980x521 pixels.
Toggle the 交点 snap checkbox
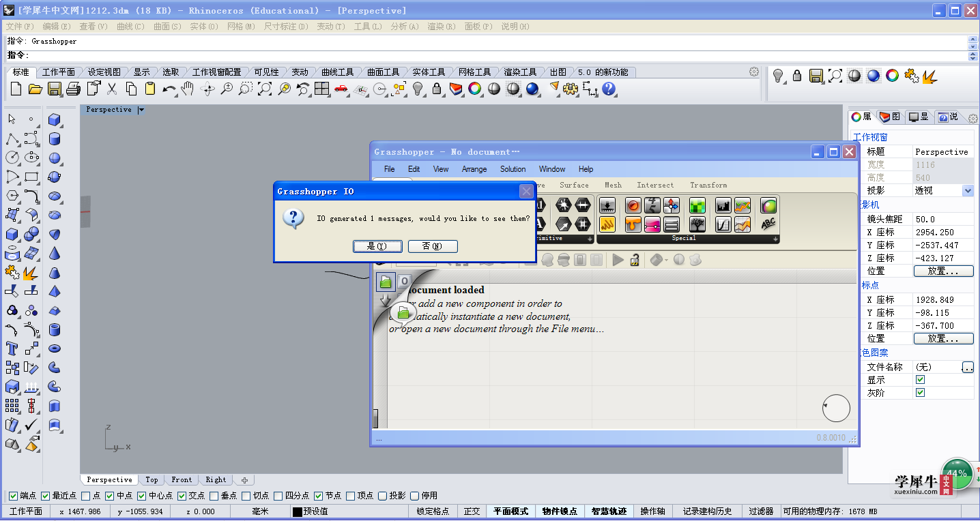[182, 496]
